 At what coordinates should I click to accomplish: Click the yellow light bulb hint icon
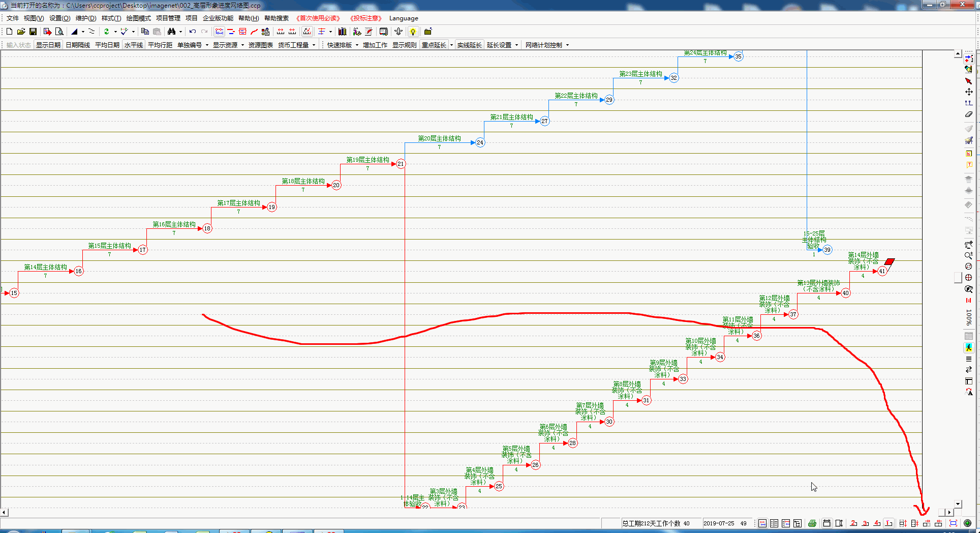point(413,32)
